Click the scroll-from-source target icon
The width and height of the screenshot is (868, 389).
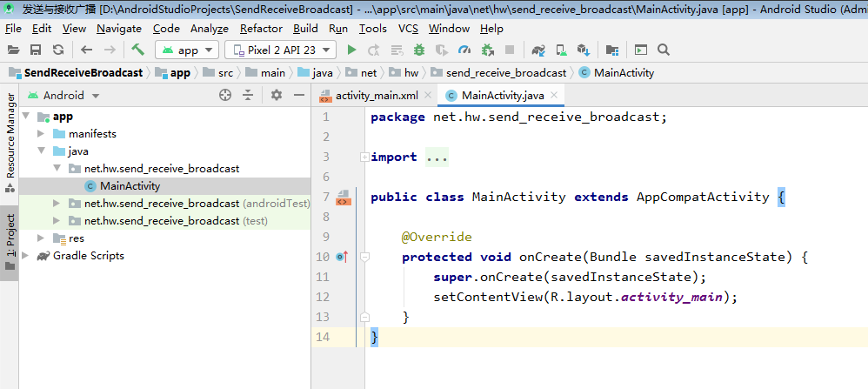coord(224,96)
